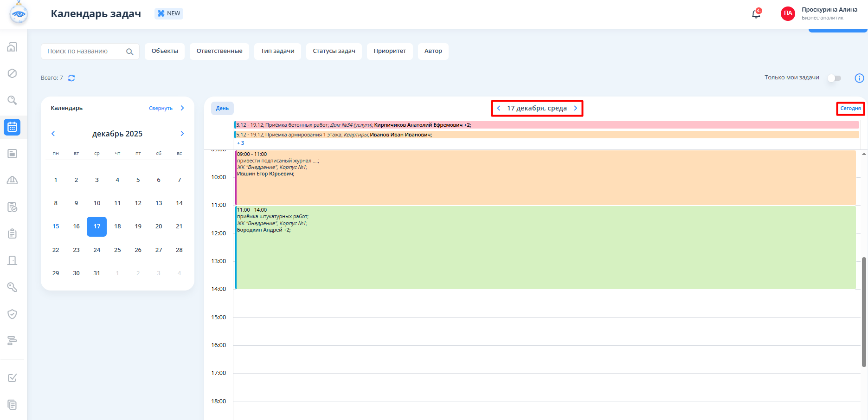Open the clipboard icon in sidebar
868x420 pixels.
pos(13,233)
